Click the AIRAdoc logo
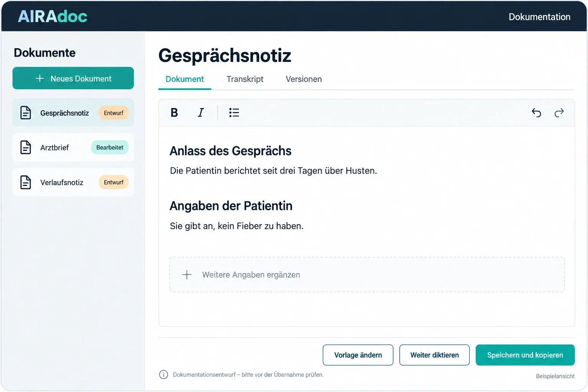Screen dimensions: 588x392 tap(52, 16)
